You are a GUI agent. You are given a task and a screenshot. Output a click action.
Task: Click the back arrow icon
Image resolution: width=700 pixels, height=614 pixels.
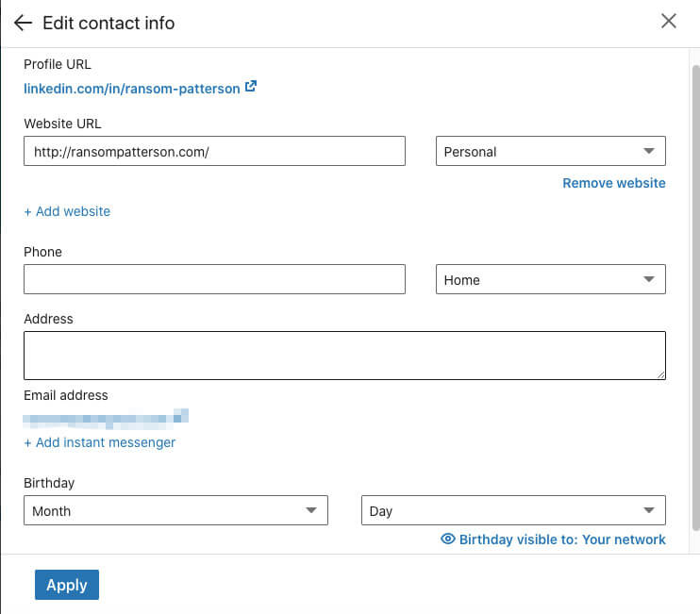[23, 23]
